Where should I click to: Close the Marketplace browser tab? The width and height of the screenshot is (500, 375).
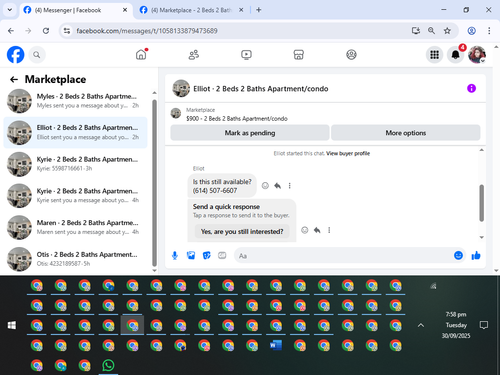coord(241,10)
